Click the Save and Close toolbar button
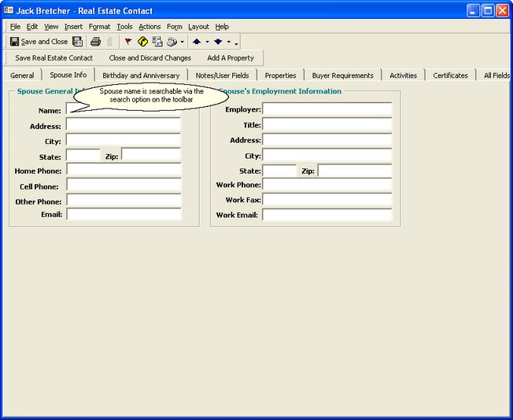Image resolution: width=513 pixels, height=420 pixels. tap(39, 42)
